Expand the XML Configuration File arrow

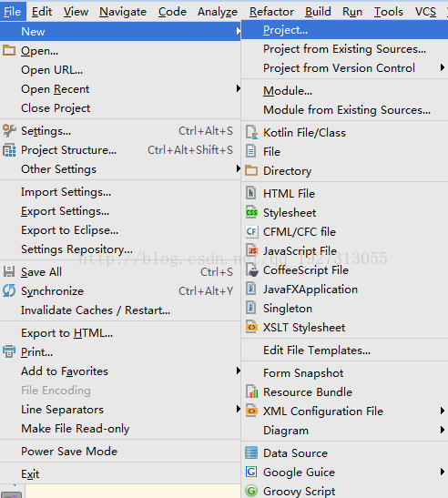pos(443,411)
